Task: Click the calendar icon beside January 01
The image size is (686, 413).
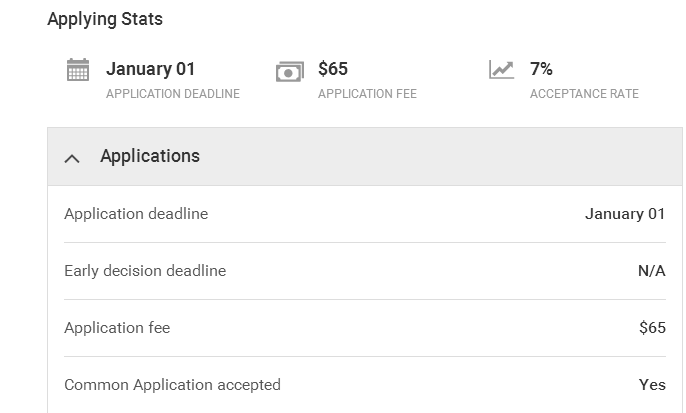Action: (77, 70)
